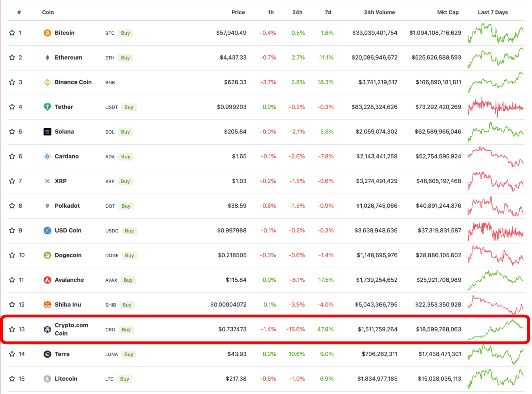Click the Tether logo icon
The image size is (532, 394).
pos(47,107)
